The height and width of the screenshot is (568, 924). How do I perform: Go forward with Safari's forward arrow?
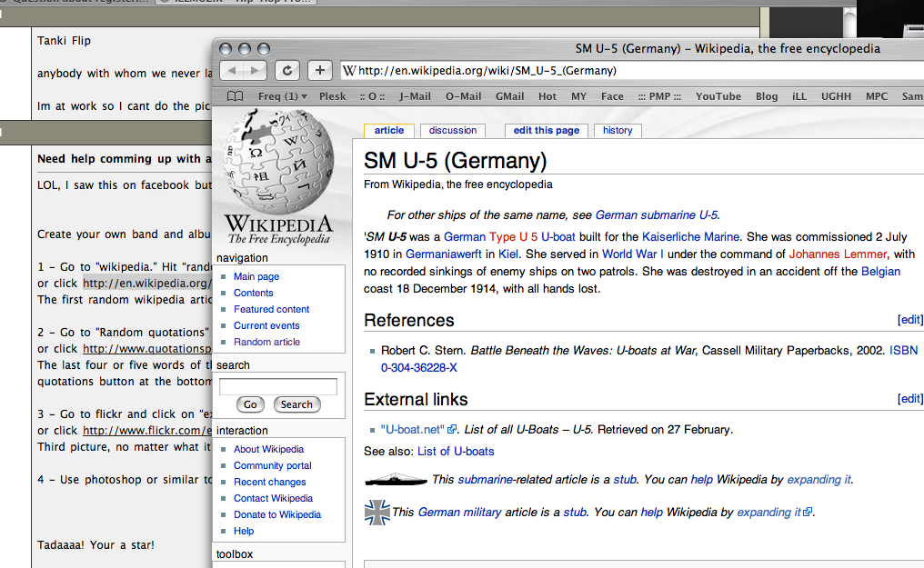[x=256, y=71]
